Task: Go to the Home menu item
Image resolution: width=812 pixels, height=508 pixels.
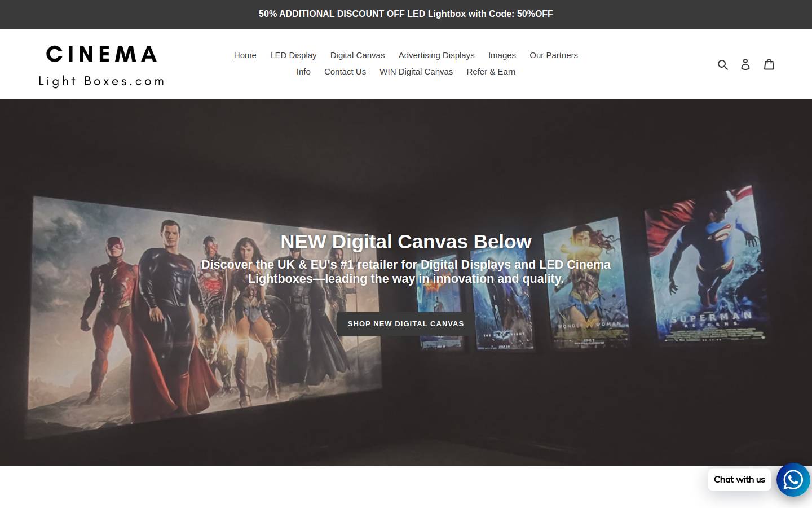Action: click(245, 55)
